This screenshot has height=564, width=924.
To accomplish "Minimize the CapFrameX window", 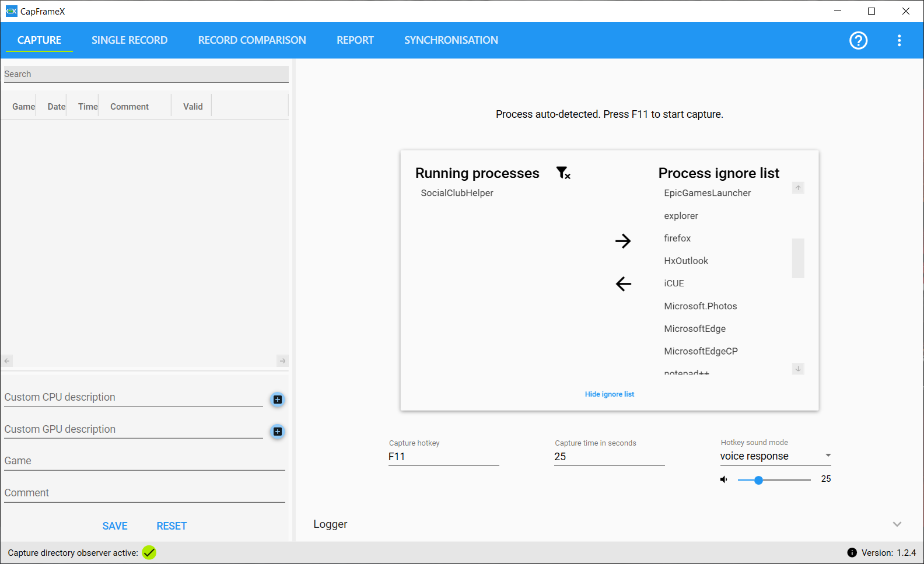I will (x=838, y=11).
